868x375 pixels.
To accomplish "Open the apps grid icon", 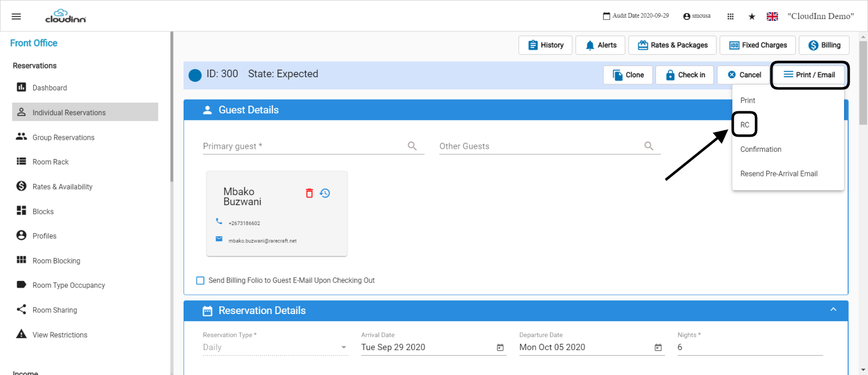I will point(730,16).
